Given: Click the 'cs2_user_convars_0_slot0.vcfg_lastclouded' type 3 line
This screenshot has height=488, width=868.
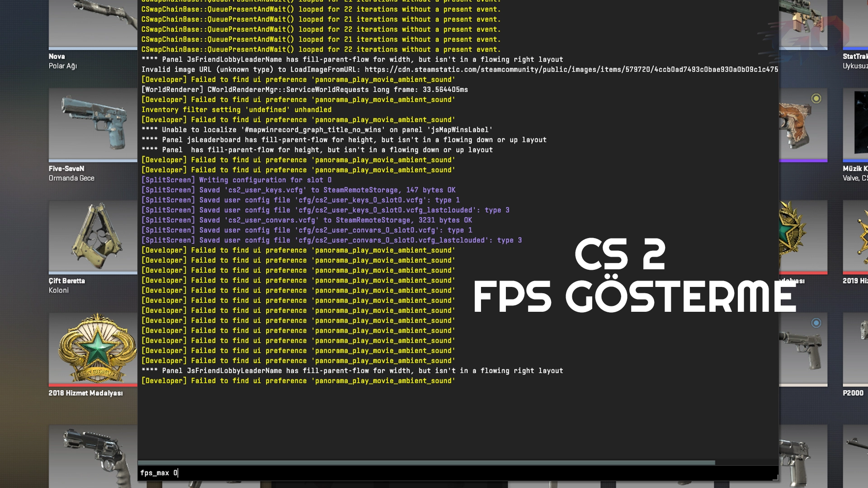Looking at the screenshot, I should point(331,240).
